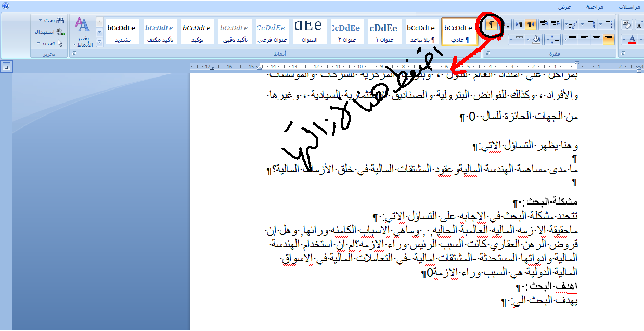Image resolution: width=644 pixels, height=331 pixels.
Task: Open the numbering list dropdown arrow
Action: pos(582,24)
